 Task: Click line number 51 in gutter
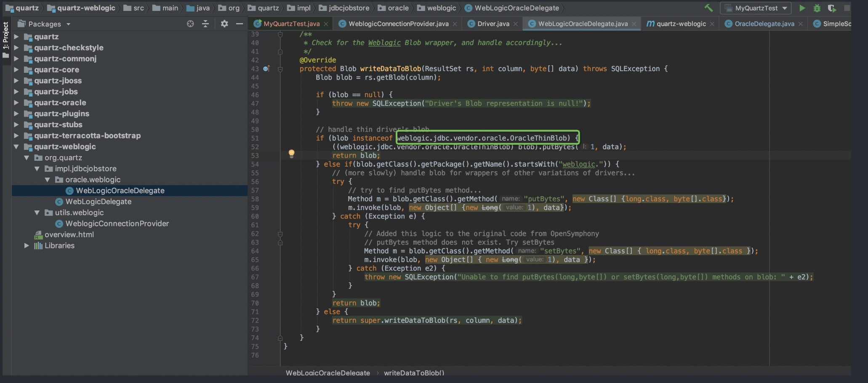255,138
